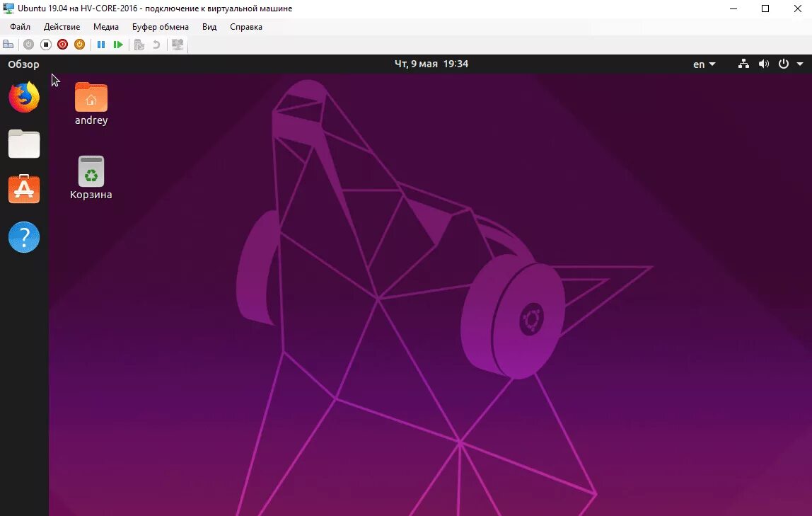Click the VM connection window title icon
The image size is (812, 516).
8,8
